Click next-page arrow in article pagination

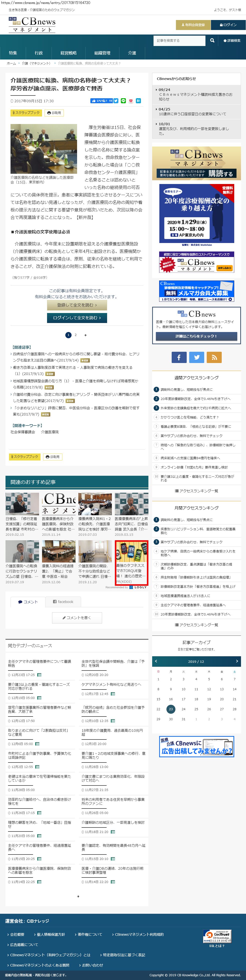(85, 335)
